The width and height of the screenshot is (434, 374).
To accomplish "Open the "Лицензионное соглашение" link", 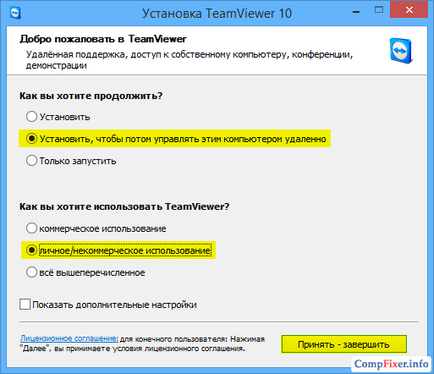I will (69, 338).
